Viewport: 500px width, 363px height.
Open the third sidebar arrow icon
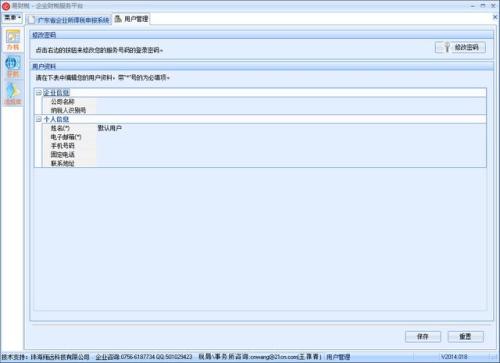click(x=13, y=94)
